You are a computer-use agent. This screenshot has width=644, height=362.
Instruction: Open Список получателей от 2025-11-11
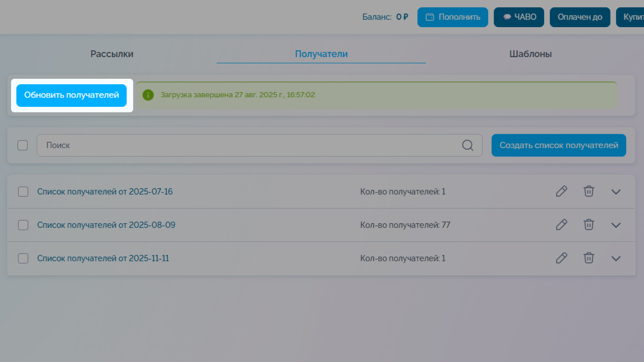point(103,258)
